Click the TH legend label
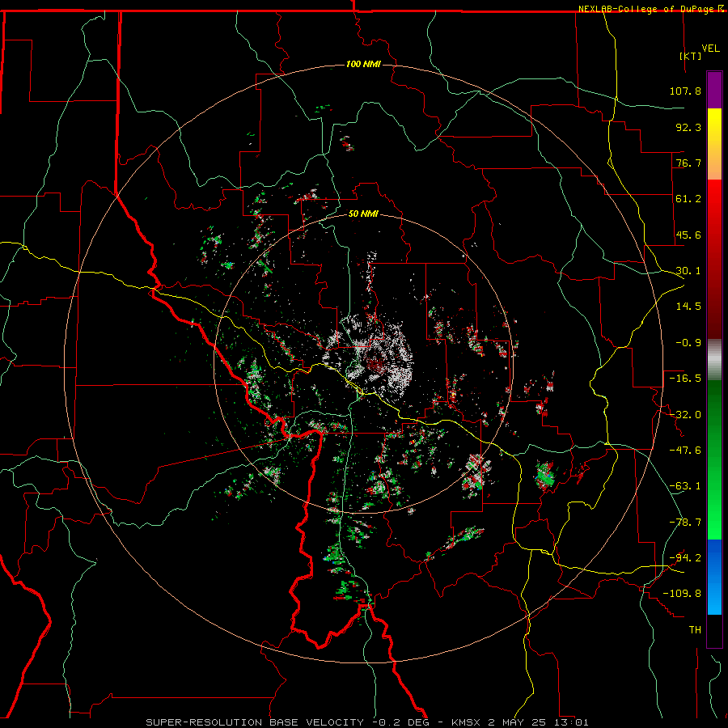Screen dimensions: 728x728 click(695, 630)
